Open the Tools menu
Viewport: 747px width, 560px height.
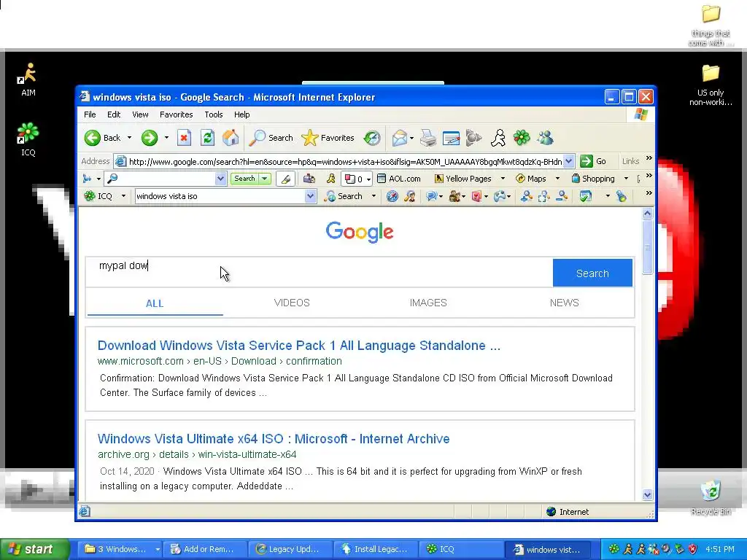click(214, 114)
